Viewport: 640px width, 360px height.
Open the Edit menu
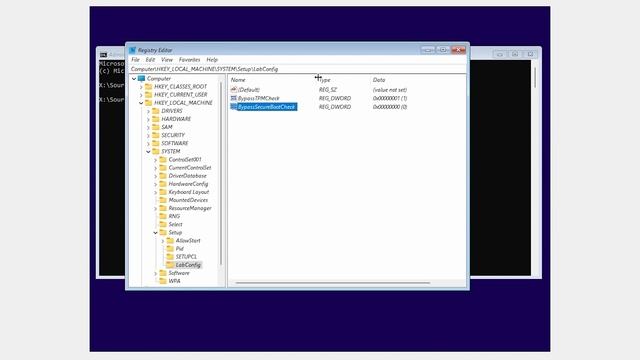(x=150, y=60)
